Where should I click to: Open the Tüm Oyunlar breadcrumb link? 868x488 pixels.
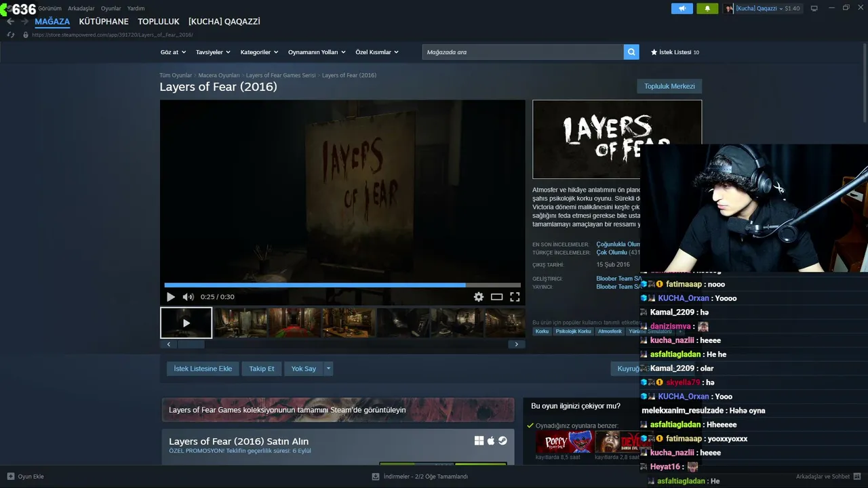click(176, 75)
